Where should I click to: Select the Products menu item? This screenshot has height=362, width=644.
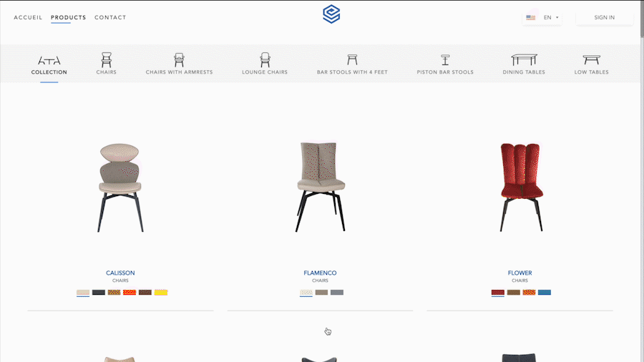tap(69, 18)
